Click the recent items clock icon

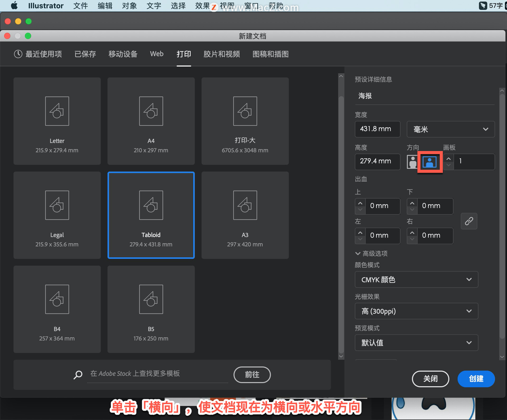click(x=18, y=54)
